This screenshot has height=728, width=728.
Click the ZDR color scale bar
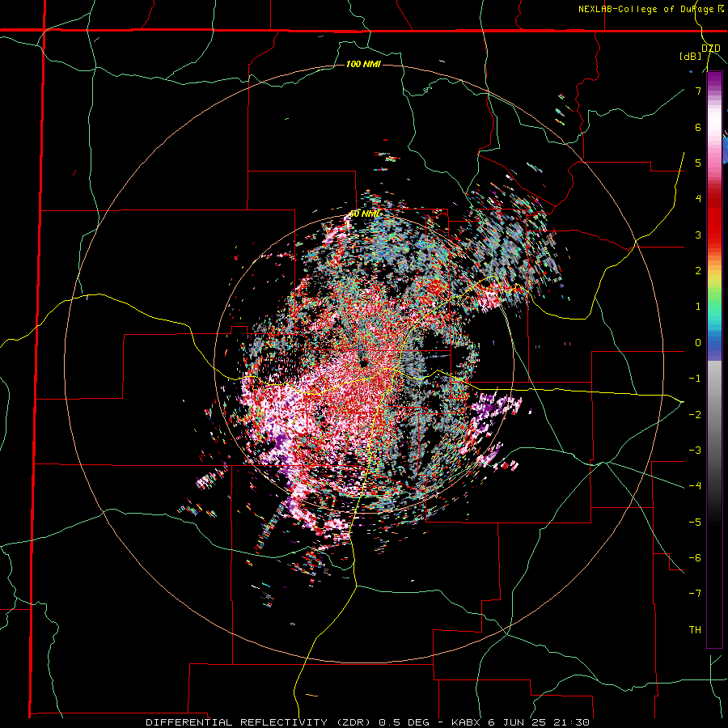click(714, 360)
